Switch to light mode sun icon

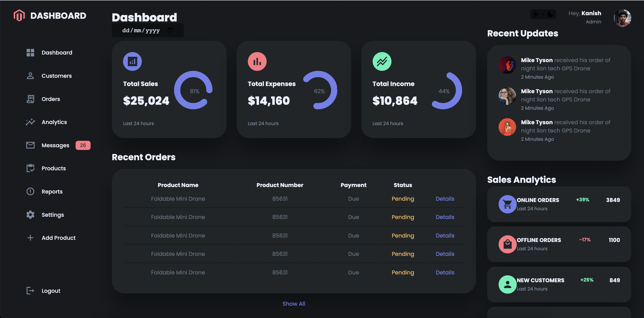pyautogui.click(x=536, y=14)
